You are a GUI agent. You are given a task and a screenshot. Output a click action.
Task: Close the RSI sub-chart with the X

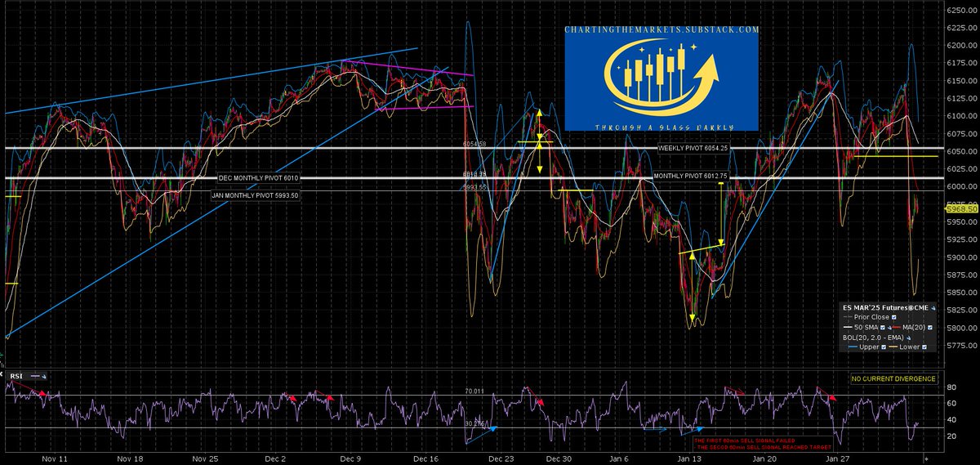2,374
